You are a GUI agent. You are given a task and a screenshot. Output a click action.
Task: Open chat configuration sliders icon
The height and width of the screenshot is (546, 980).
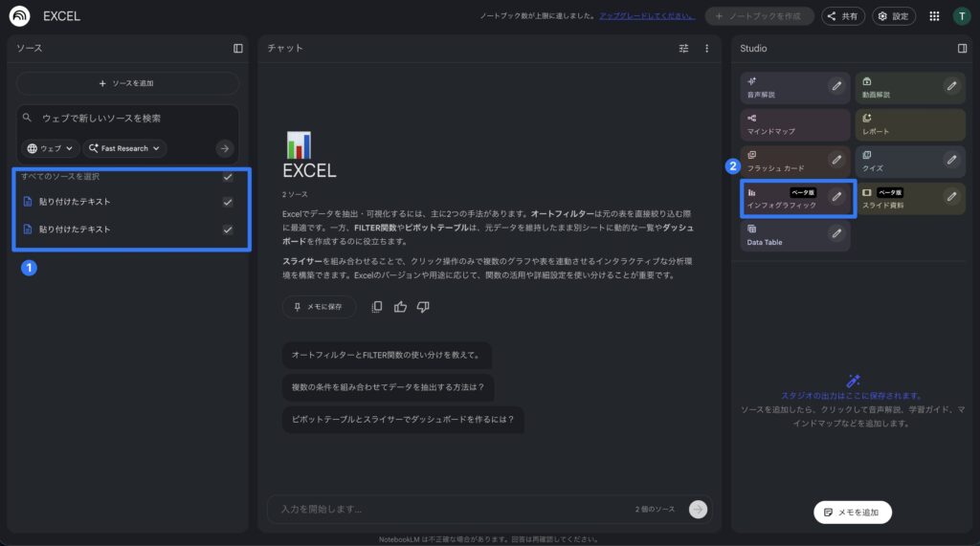683,48
